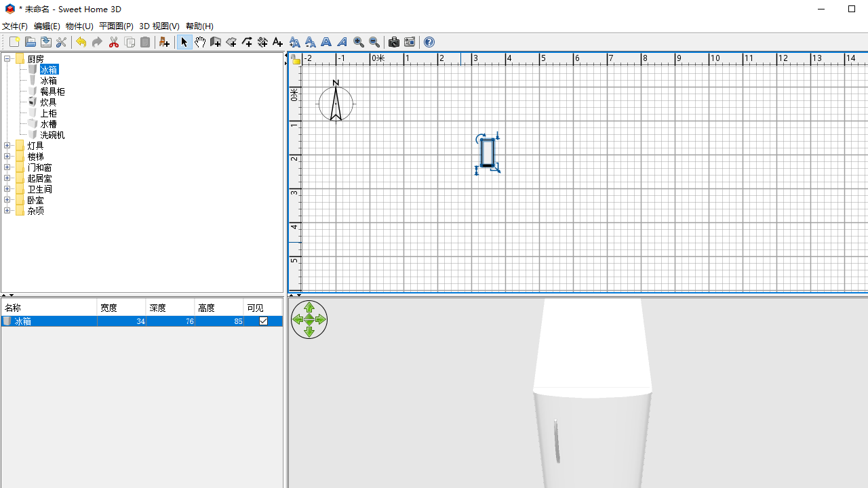The image size is (868, 488).
Task: Expand the 灯具 category folder
Action: tap(7, 146)
